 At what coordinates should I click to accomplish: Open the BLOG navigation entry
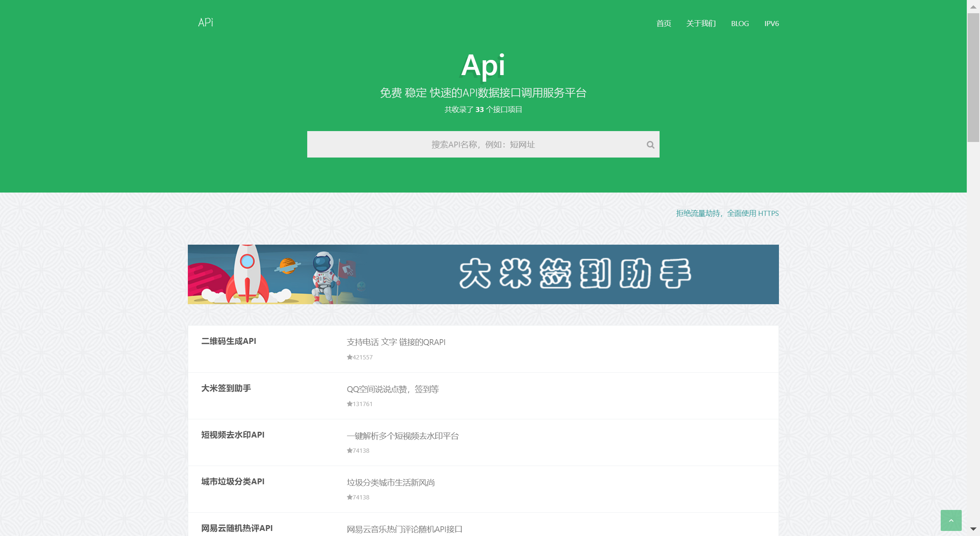pos(740,23)
